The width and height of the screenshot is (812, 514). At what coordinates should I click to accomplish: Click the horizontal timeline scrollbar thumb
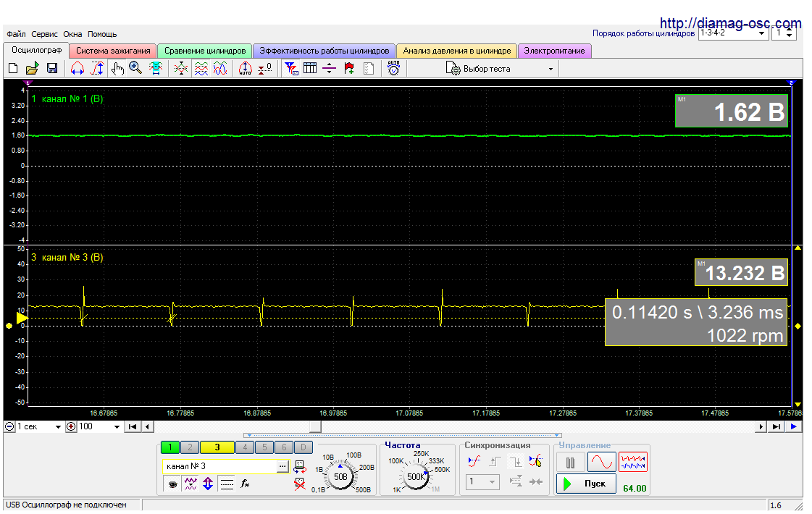coord(315,427)
